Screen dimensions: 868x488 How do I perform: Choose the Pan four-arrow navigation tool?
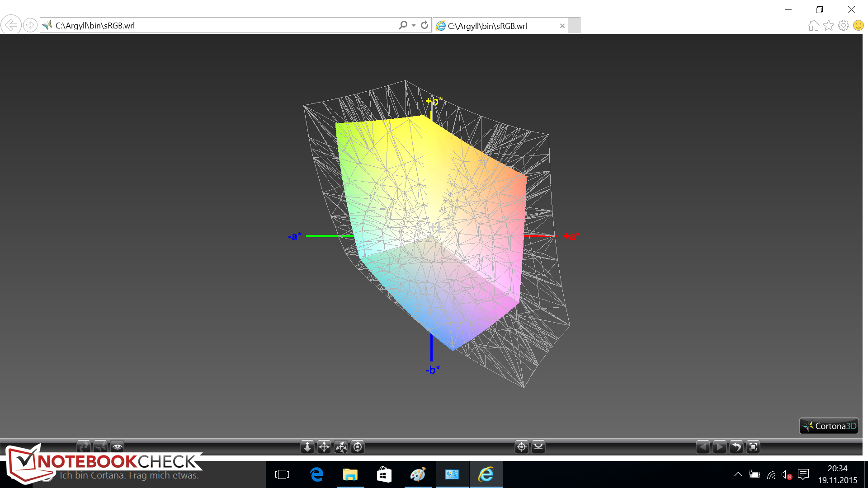pyautogui.click(x=324, y=447)
